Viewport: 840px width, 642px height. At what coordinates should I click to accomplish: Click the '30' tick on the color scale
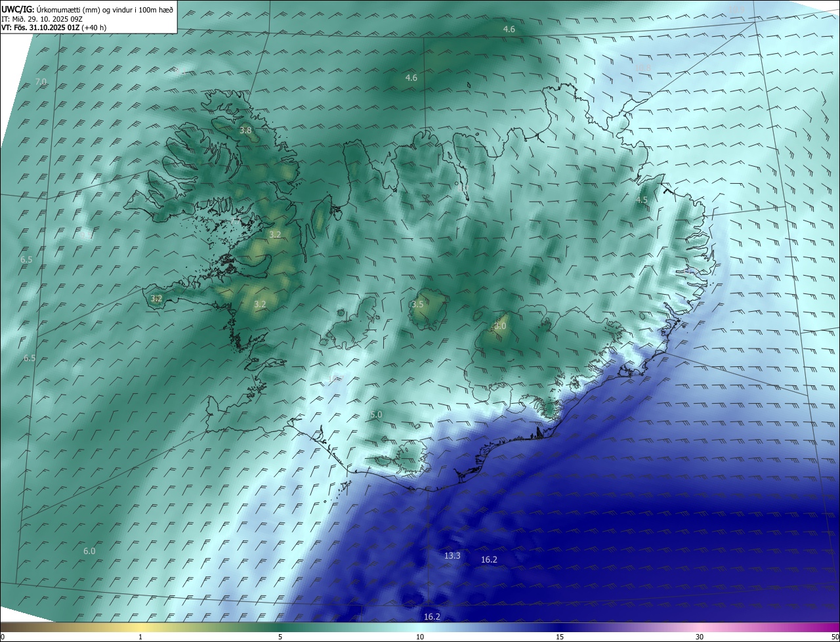point(700,637)
